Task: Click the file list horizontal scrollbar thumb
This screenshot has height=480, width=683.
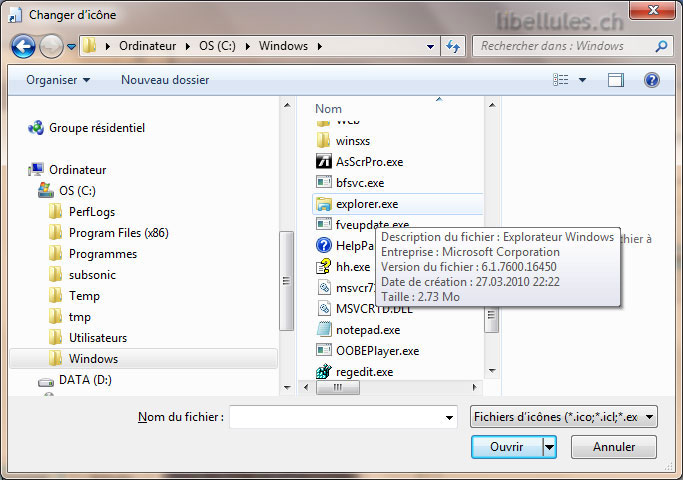Action: click(338, 387)
